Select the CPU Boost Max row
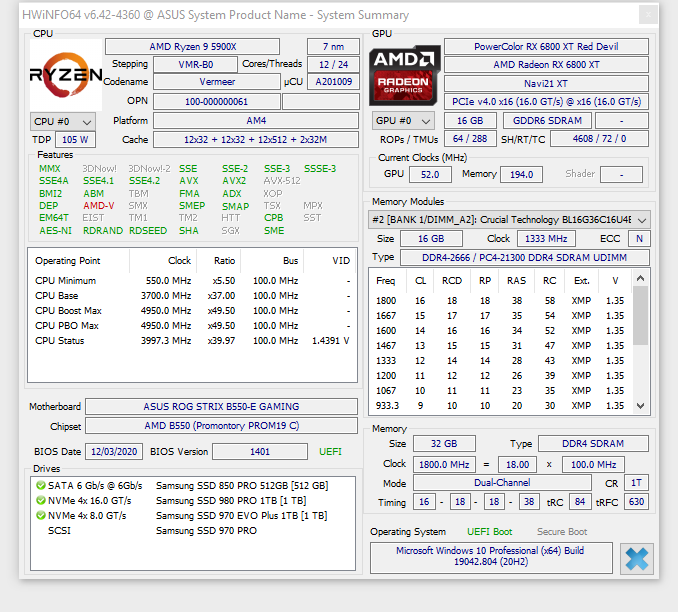 [x=192, y=311]
